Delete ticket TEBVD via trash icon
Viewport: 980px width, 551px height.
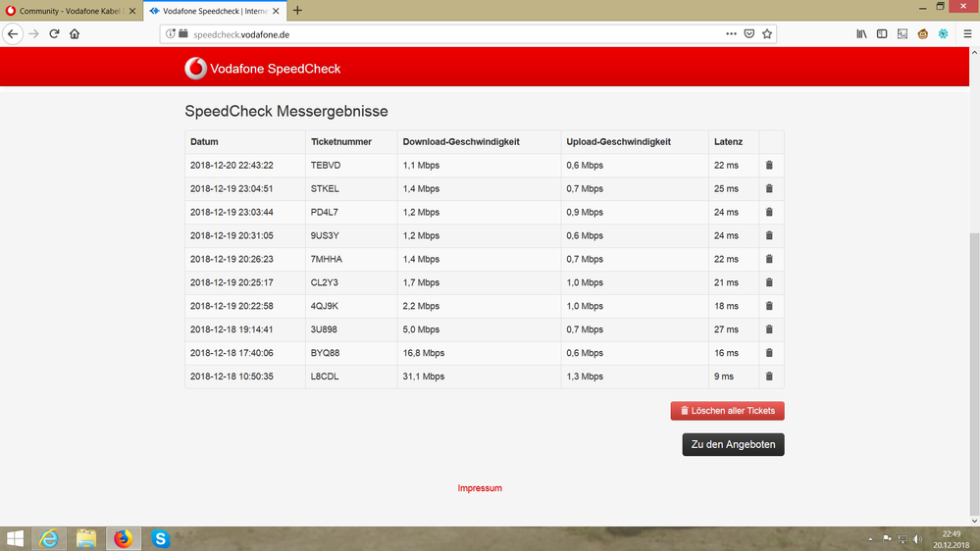point(769,165)
